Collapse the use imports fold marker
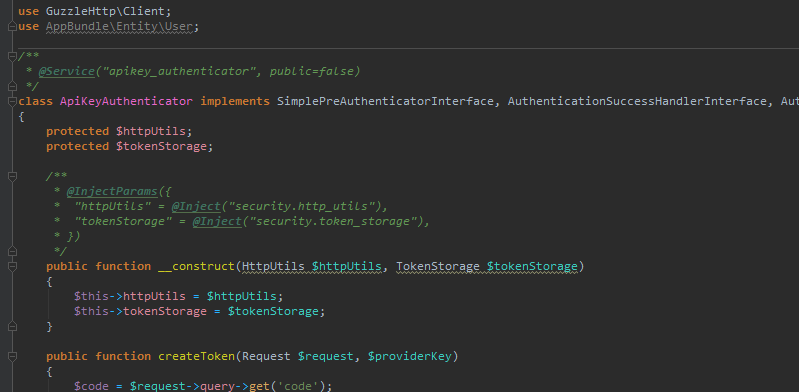 pyautogui.click(x=12, y=27)
